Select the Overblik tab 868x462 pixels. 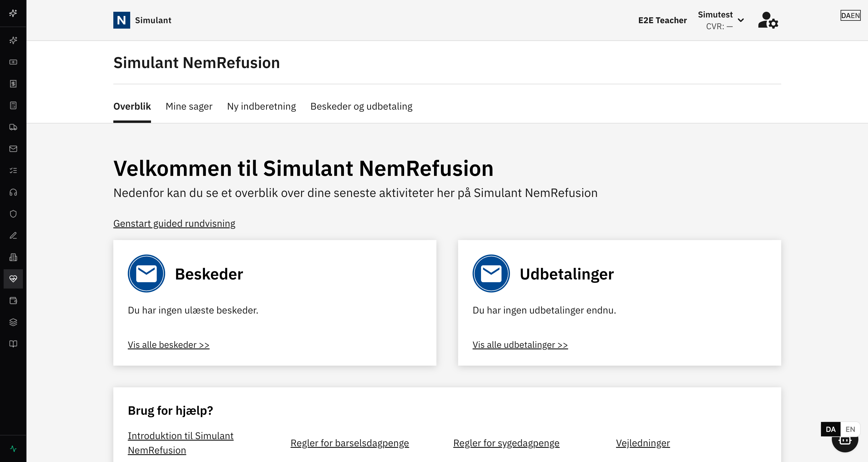pos(132,106)
